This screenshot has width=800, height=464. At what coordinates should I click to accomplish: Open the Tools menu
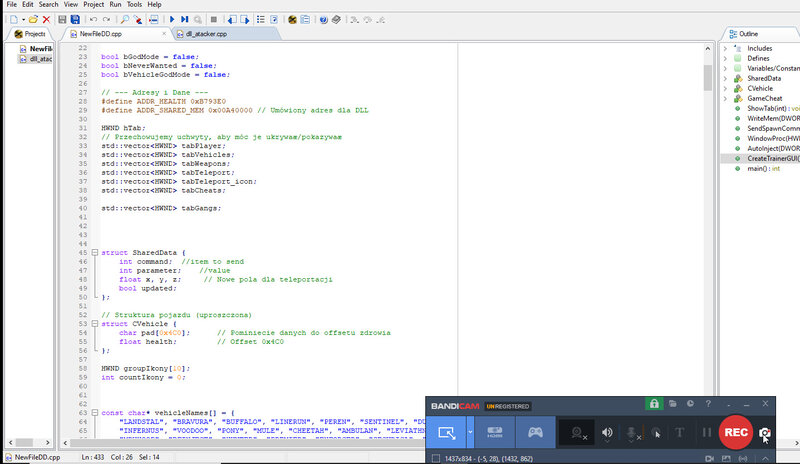[134, 4]
